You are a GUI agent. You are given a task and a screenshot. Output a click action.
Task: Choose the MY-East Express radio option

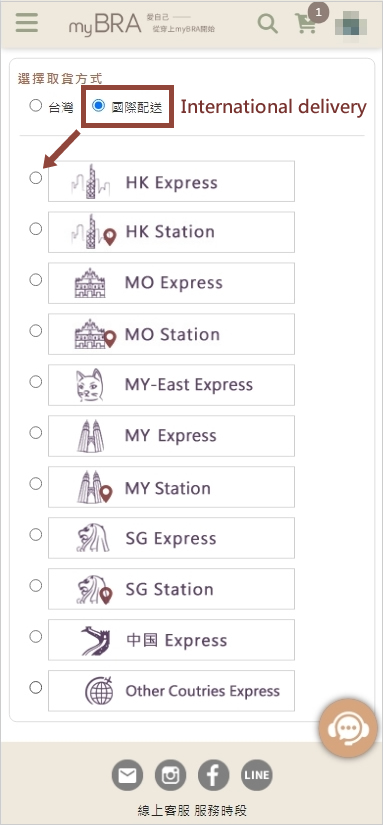pos(35,382)
